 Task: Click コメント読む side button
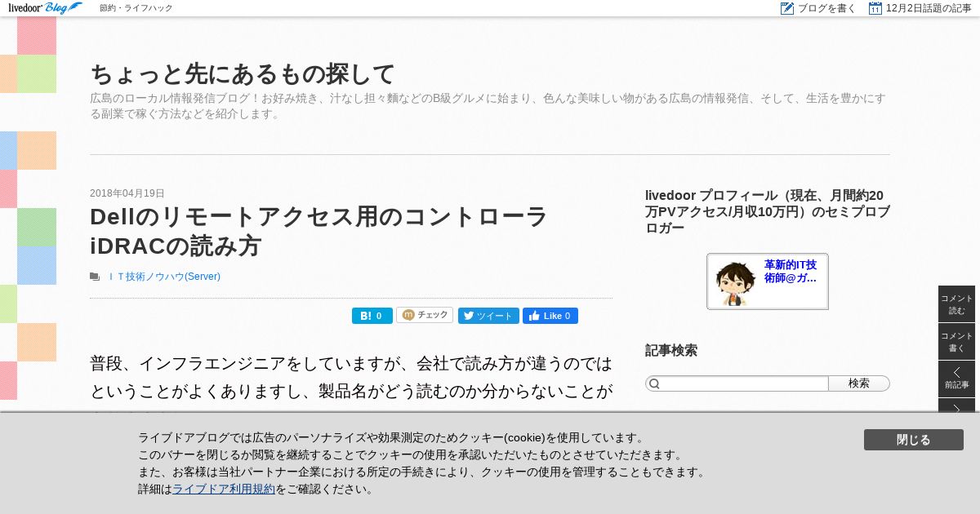pos(956,304)
